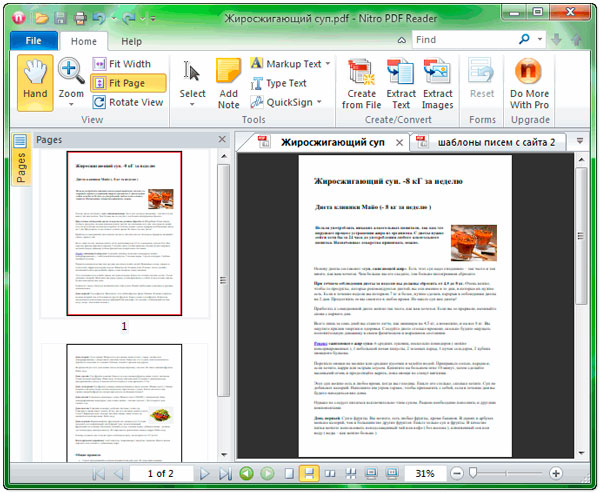Switch to the Help ribbon tab
Image resolution: width=600 pixels, height=493 pixels.
pos(131,41)
